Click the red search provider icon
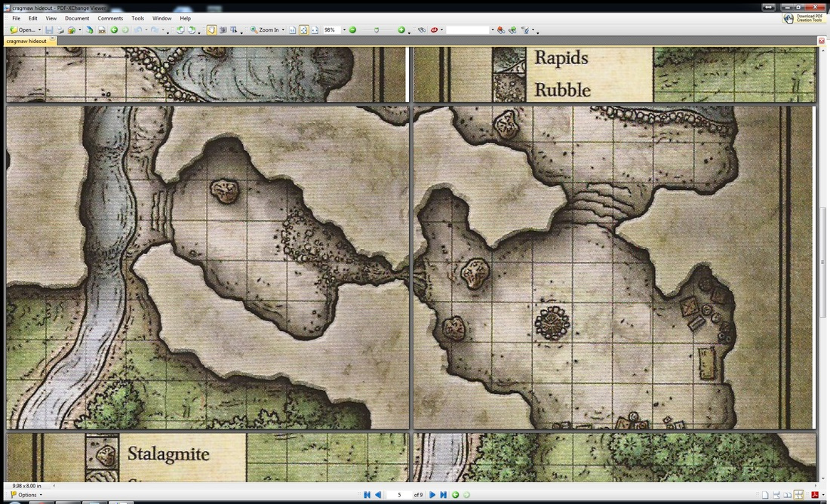The width and height of the screenshot is (830, 504). [x=434, y=30]
